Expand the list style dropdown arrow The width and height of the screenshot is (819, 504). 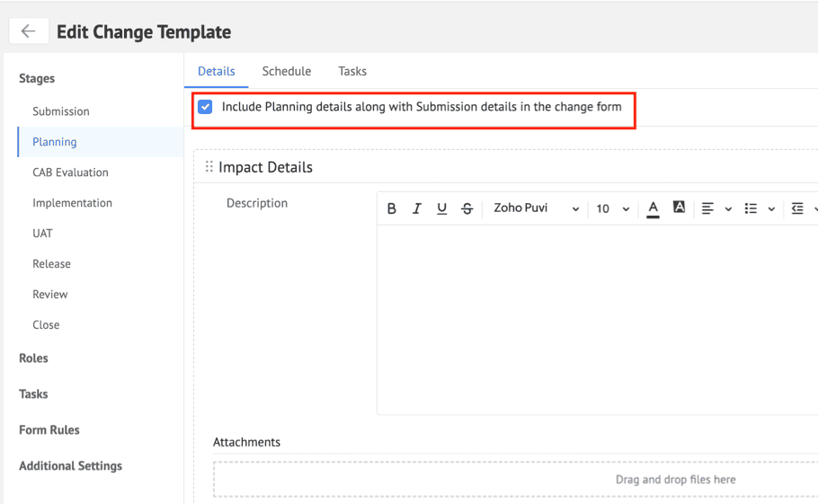click(771, 209)
